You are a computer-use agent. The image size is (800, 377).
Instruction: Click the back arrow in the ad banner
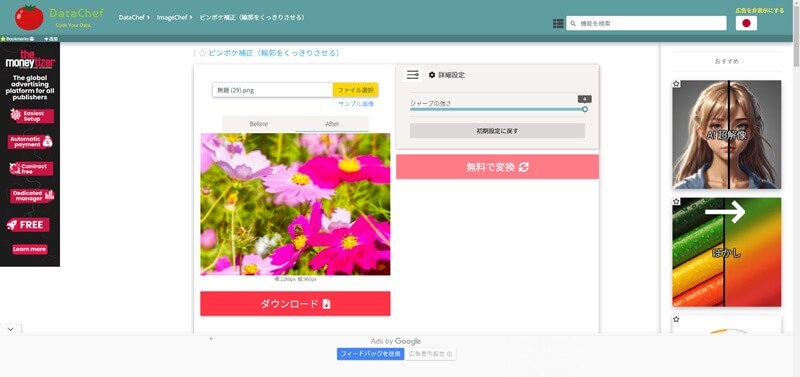212,338
